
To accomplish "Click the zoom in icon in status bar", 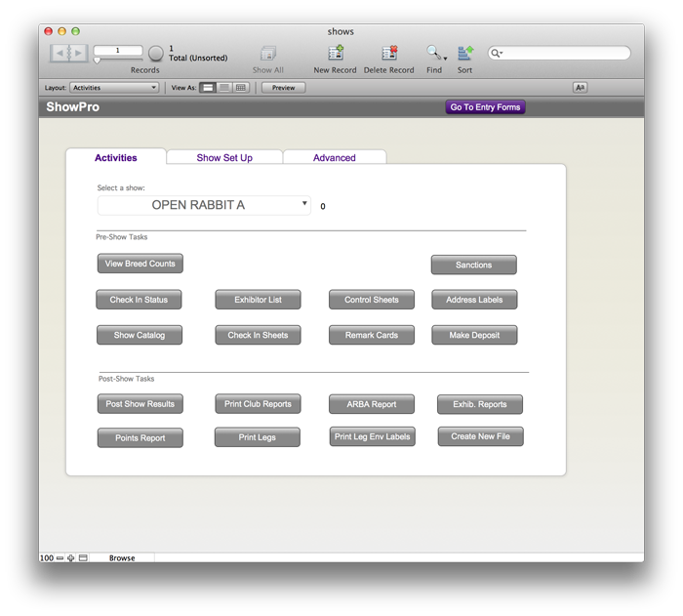I will point(70,558).
